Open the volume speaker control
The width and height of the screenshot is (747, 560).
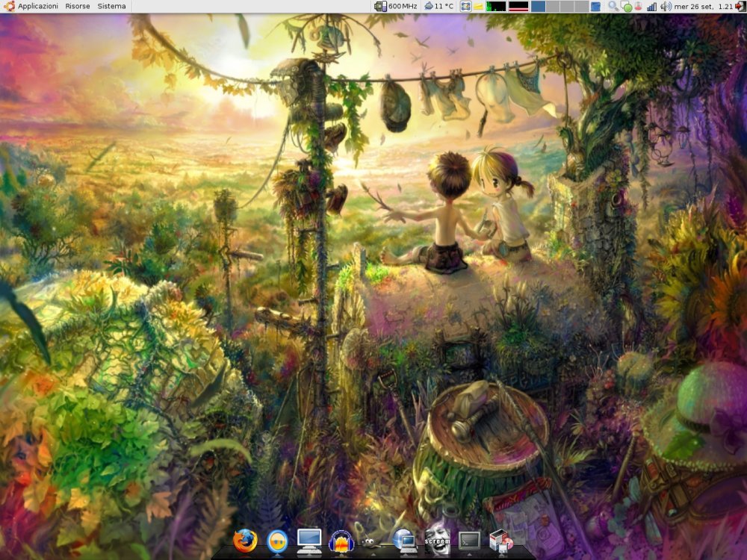(x=666, y=6)
